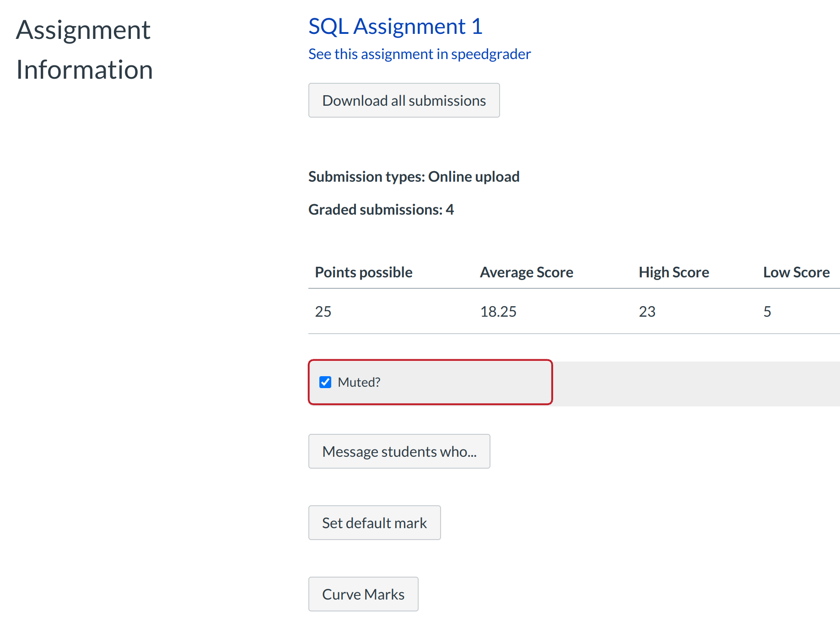The width and height of the screenshot is (840, 627).
Task: Select the points possible value 25
Action: (x=323, y=312)
